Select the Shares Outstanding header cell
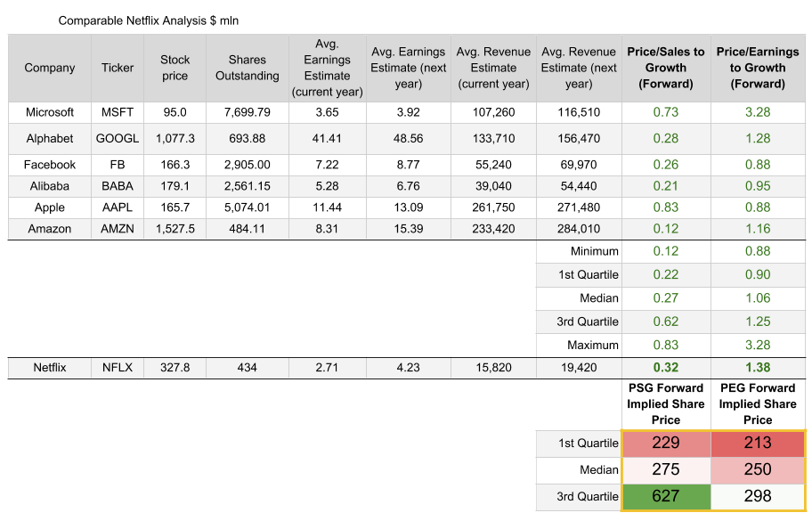 247,68
